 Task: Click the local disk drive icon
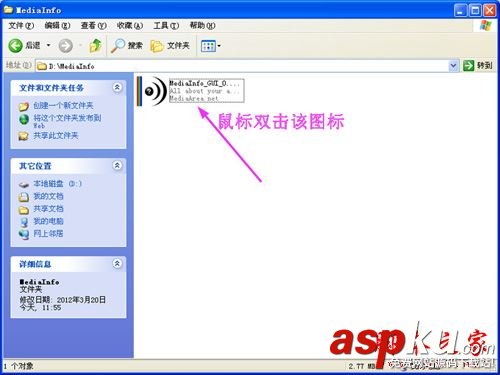[24, 184]
